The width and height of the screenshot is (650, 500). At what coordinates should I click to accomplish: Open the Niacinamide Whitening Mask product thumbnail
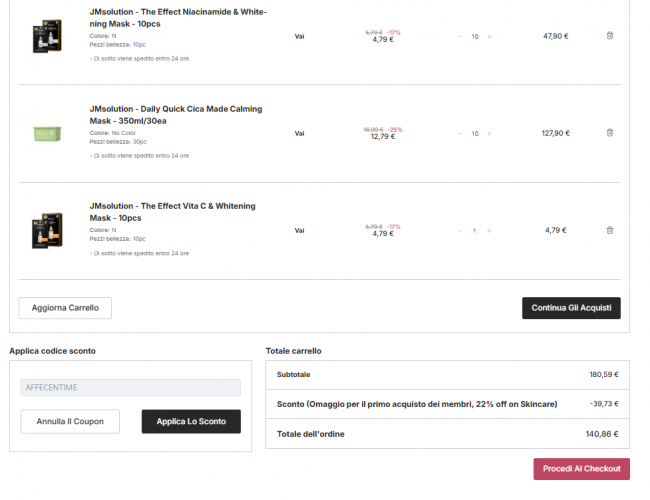point(46,36)
